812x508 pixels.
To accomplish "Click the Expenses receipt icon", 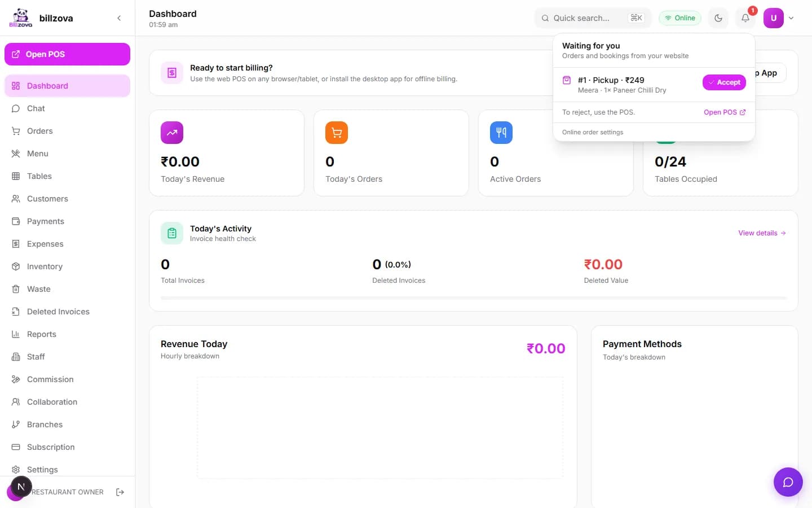I will 16,244.
